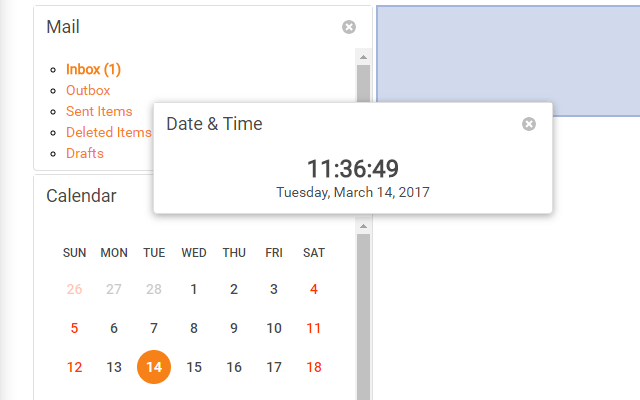Open the Sent Items folder

(x=99, y=111)
